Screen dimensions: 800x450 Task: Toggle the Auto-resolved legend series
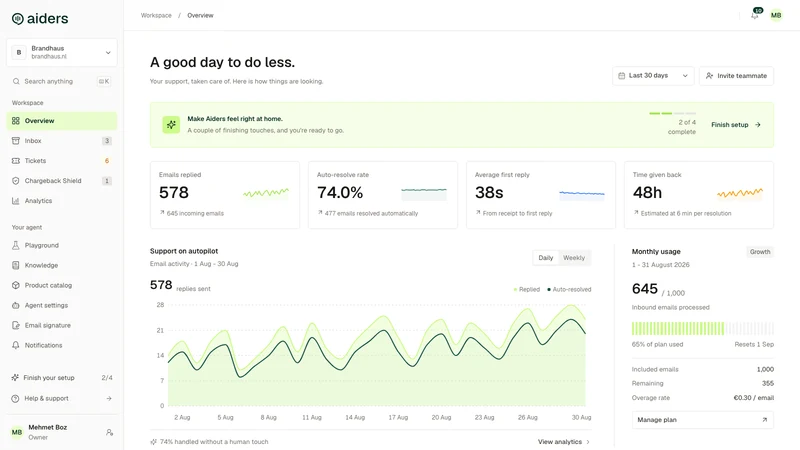point(569,289)
